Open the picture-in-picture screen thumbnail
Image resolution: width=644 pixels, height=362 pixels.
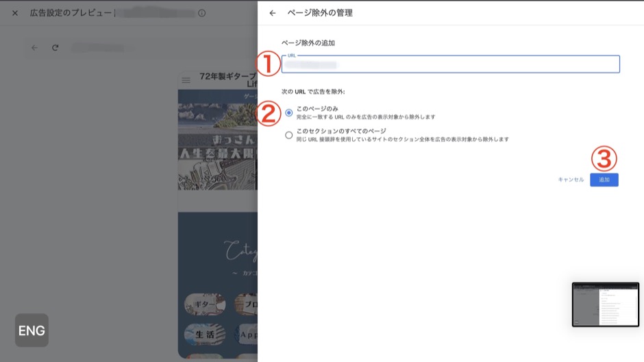pyautogui.click(x=605, y=304)
